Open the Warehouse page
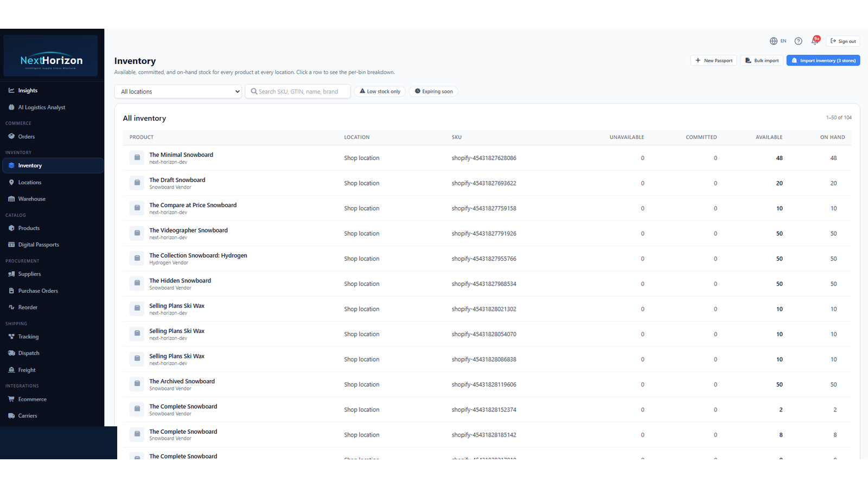This screenshot has height=488, width=868. [31, 199]
